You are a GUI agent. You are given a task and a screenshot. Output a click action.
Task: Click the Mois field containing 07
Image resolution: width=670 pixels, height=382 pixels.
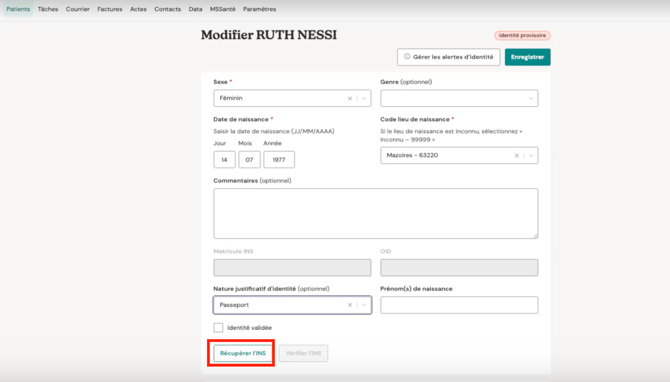[x=249, y=159]
